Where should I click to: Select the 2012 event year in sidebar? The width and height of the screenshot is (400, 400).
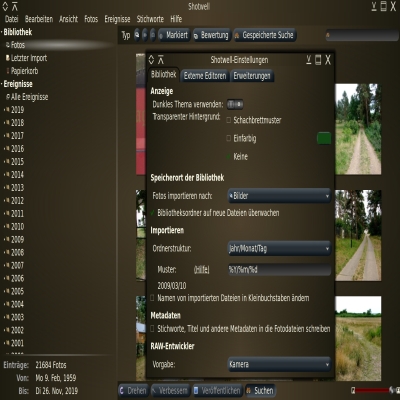click(17, 201)
